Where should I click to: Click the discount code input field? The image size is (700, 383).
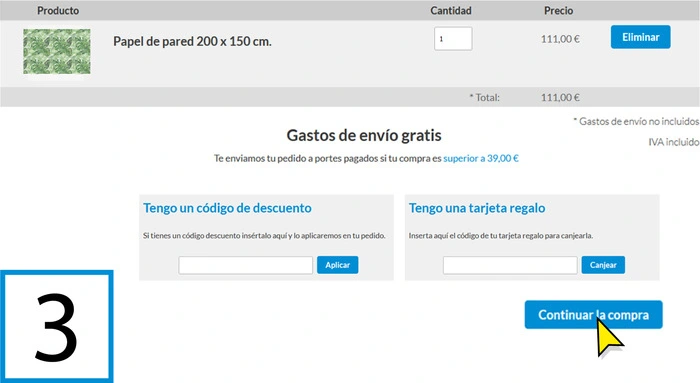click(x=246, y=265)
